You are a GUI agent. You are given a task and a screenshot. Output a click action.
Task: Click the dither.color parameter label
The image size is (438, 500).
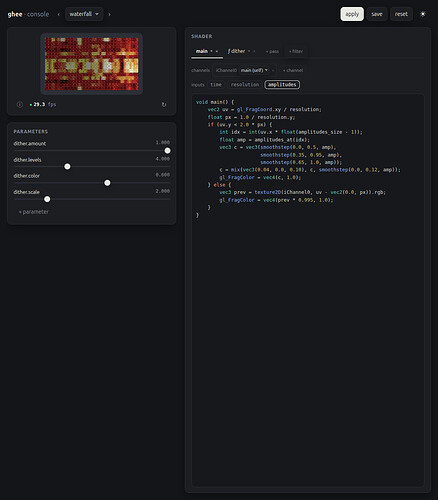click(x=27, y=176)
